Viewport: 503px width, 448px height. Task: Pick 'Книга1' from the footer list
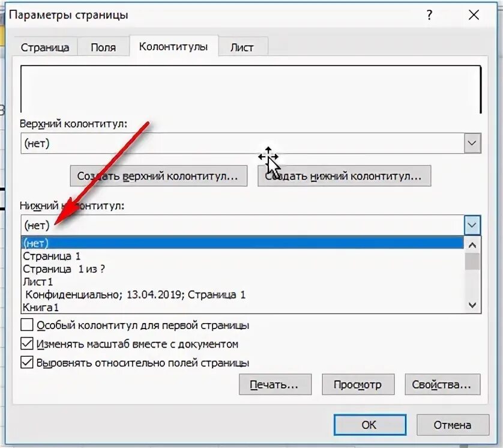(242, 307)
